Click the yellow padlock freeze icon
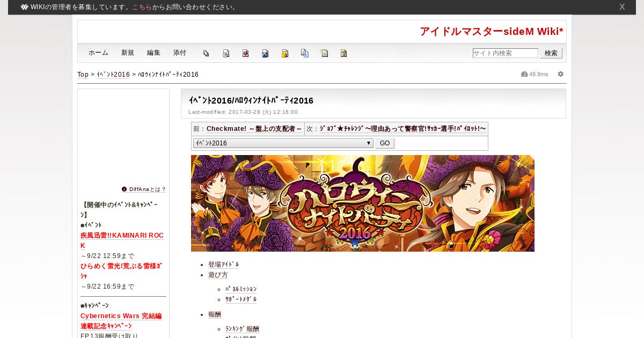 (285, 53)
